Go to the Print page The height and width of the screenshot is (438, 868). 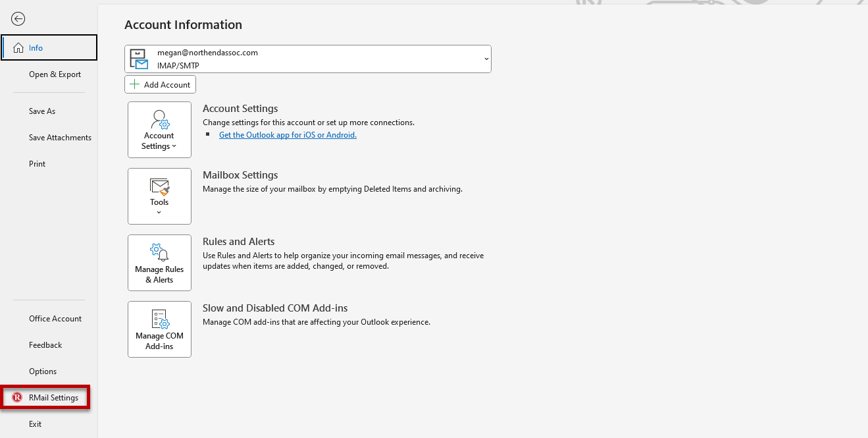pos(38,164)
